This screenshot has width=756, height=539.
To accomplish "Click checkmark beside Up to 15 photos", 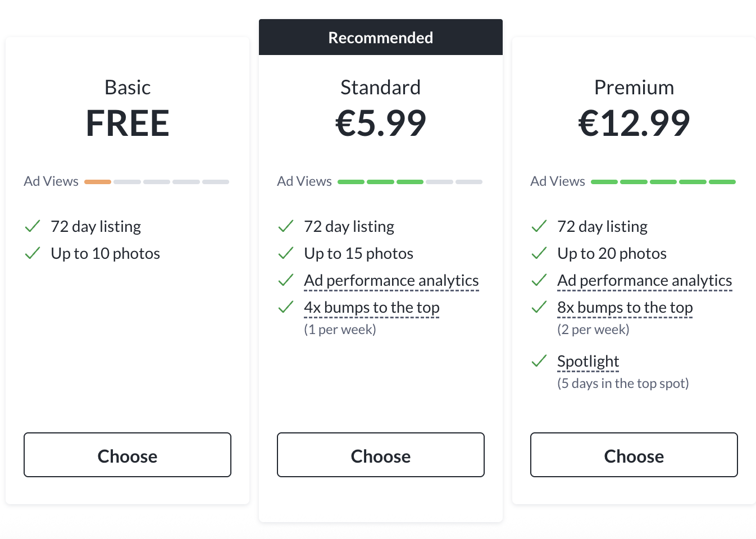I will click(286, 253).
